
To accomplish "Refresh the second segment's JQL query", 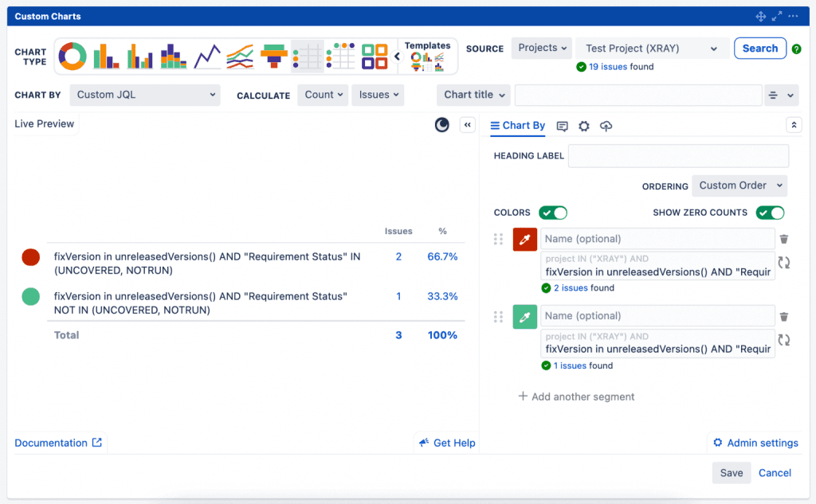I will pos(784,340).
